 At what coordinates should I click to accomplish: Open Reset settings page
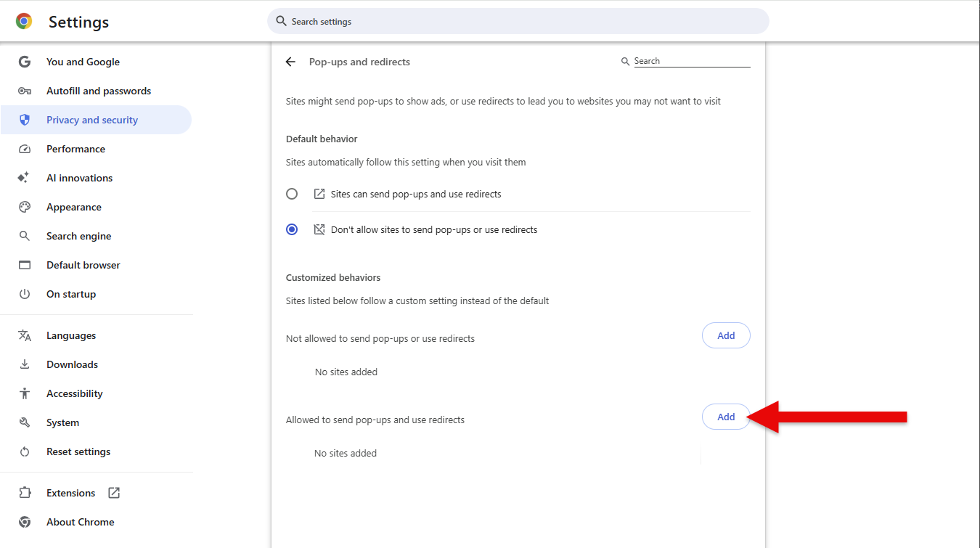coord(78,451)
